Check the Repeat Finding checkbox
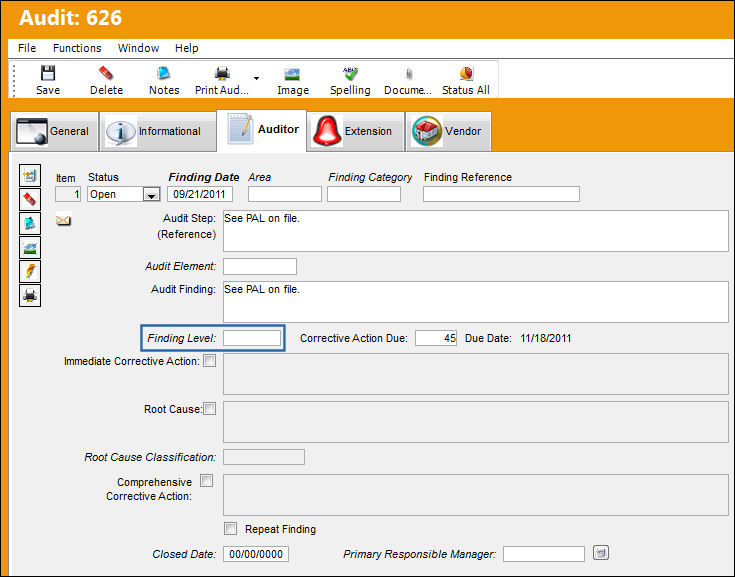The width and height of the screenshot is (735, 577). [x=230, y=529]
